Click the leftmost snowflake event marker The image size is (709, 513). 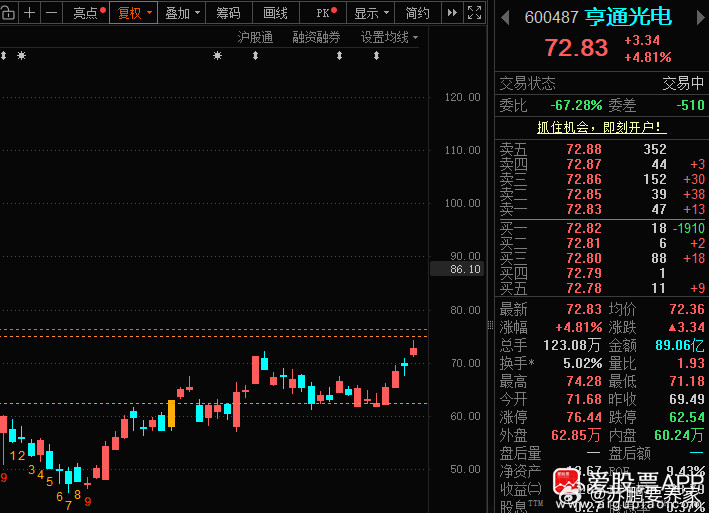tap(21, 56)
